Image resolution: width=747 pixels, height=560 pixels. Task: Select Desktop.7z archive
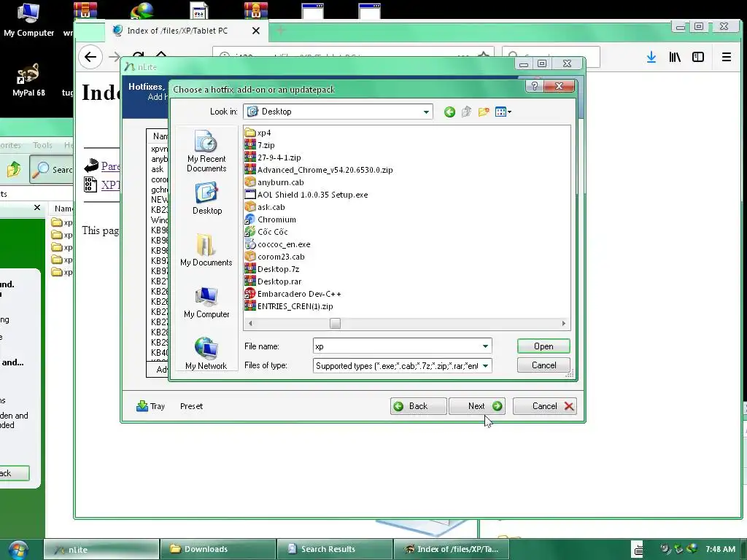(272, 269)
